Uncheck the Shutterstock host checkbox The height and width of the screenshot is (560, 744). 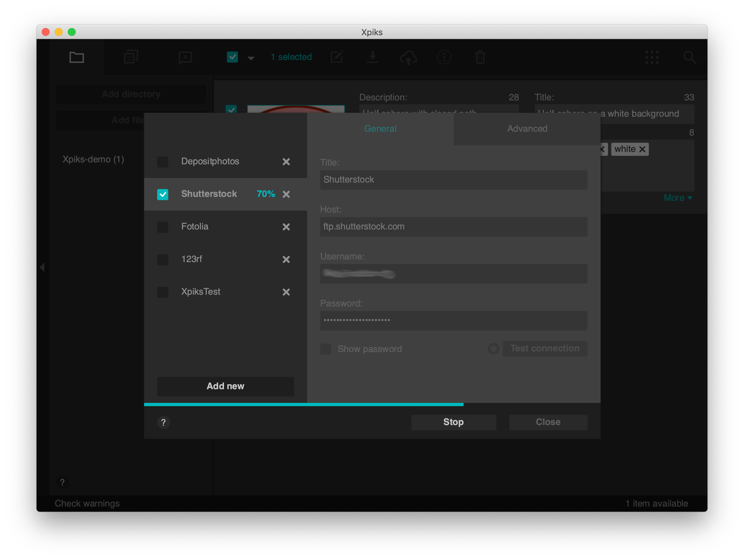[163, 194]
